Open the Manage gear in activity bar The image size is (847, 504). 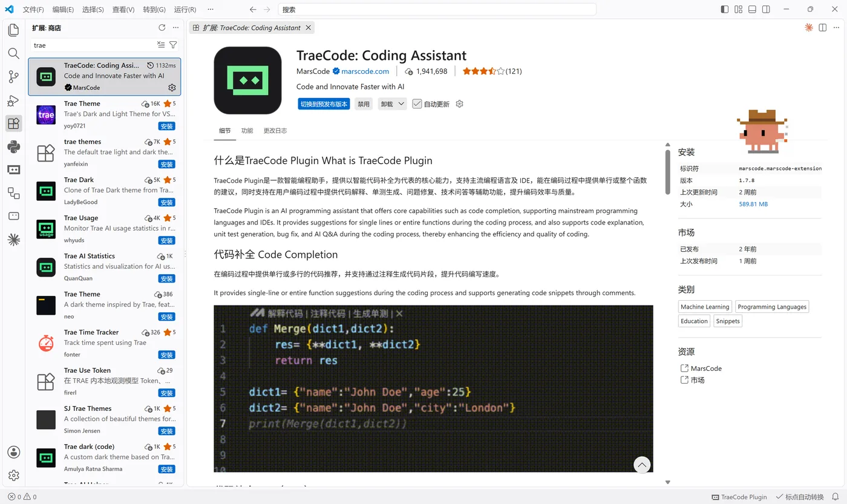point(13,476)
